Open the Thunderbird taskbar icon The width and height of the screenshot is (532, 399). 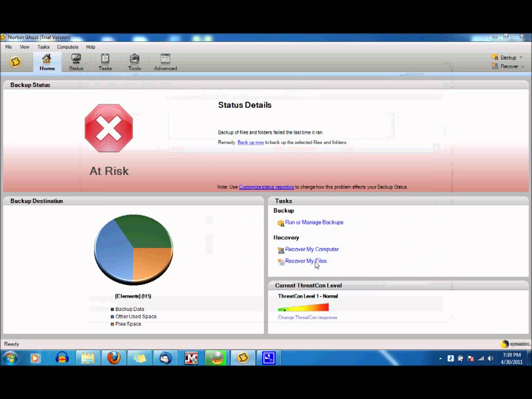[x=166, y=358]
